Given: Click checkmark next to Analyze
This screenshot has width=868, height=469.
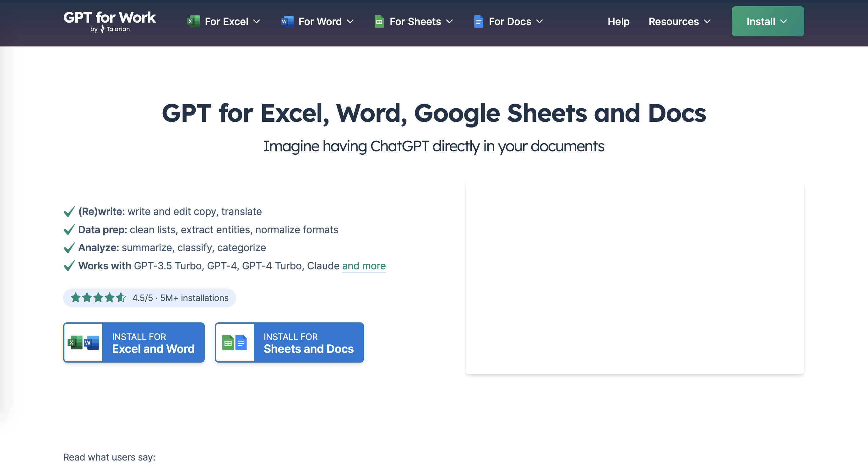Looking at the screenshot, I should (69, 248).
